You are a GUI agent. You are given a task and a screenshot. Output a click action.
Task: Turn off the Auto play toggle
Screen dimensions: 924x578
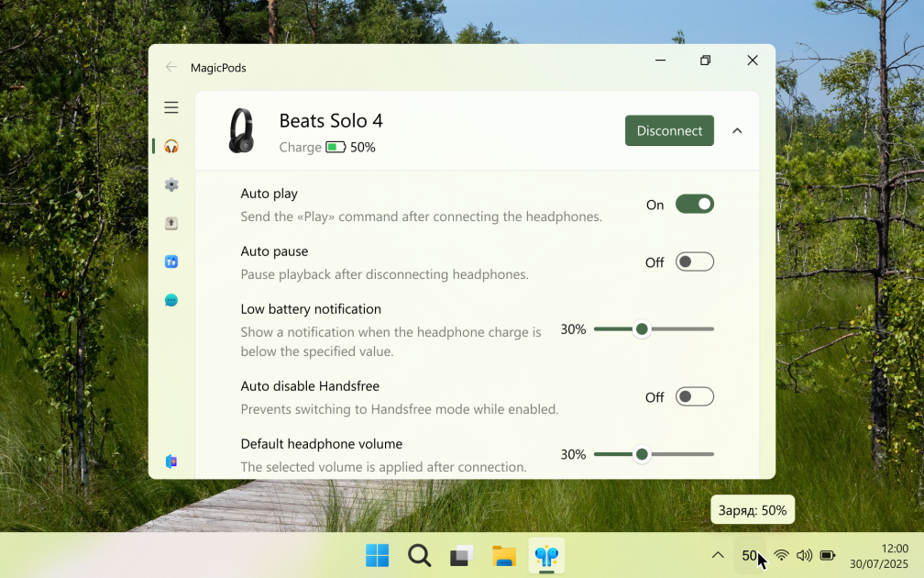tap(694, 204)
